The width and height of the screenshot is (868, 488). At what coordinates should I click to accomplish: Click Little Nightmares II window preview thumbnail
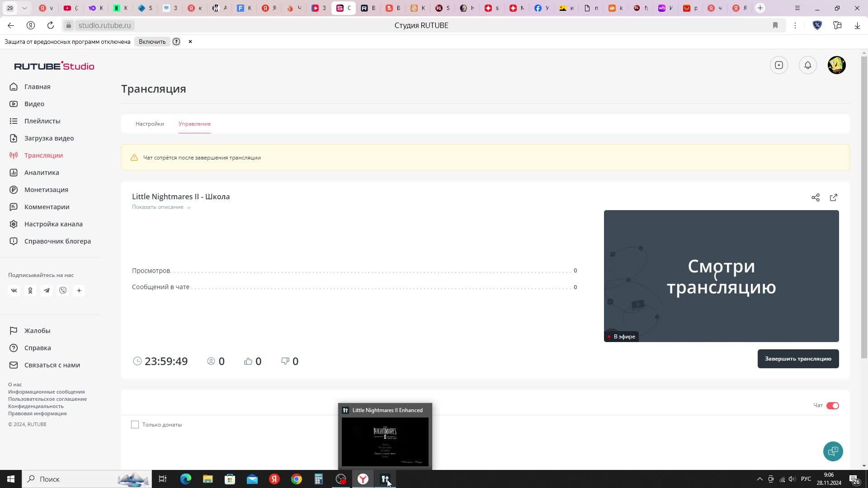(385, 442)
